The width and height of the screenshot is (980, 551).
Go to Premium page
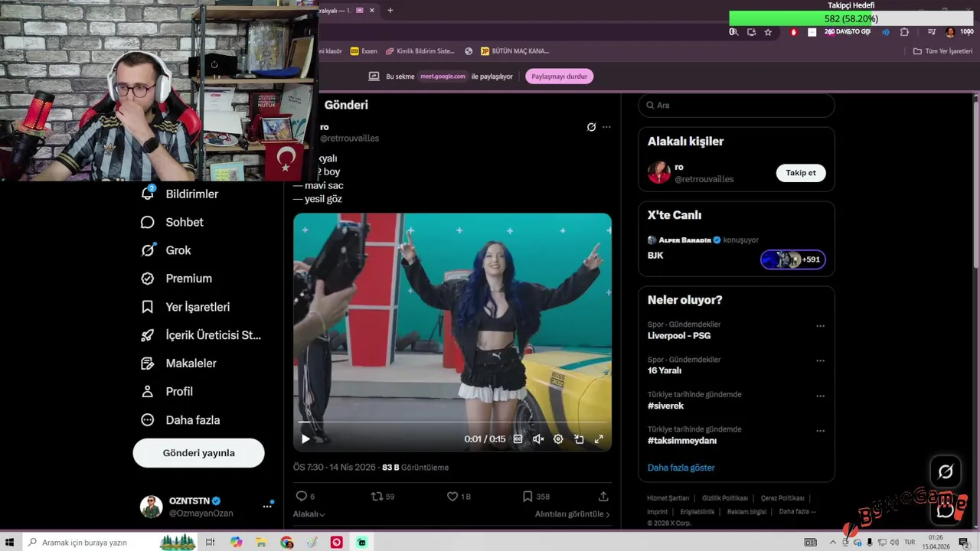pos(176,279)
